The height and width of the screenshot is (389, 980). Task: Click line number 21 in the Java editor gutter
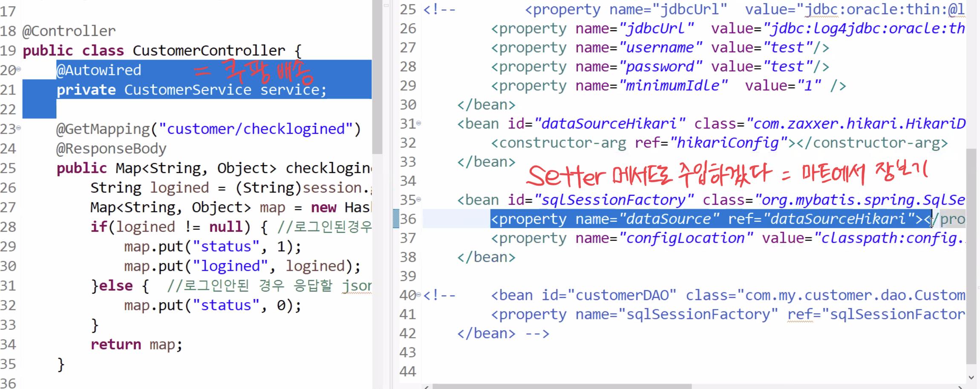(x=8, y=90)
